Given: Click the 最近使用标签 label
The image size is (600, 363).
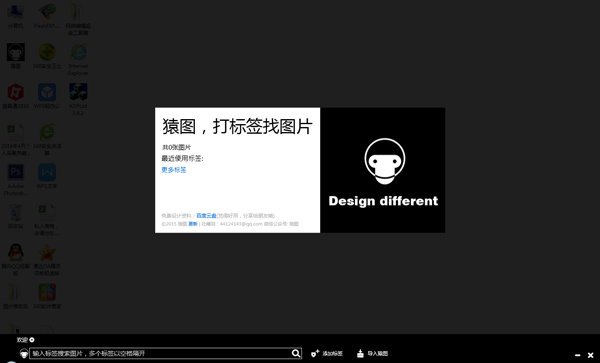Looking at the screenshot, I should (183, 158).
